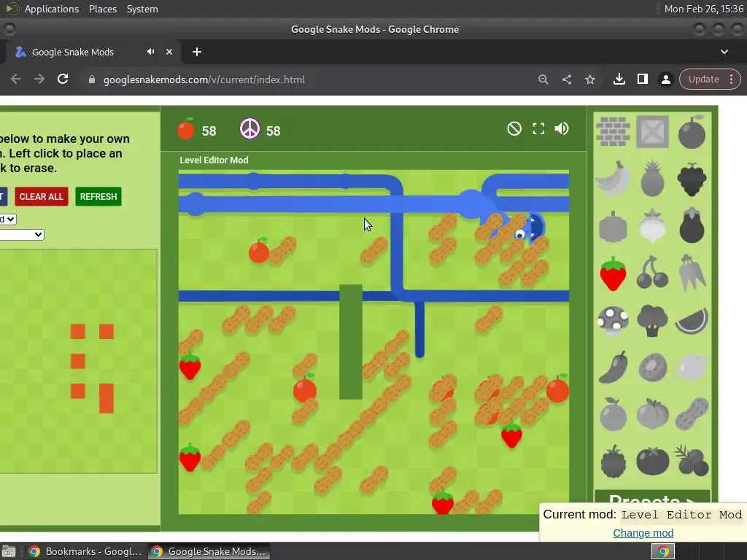Pick the chili pepper item

click(x=613, y=367)
